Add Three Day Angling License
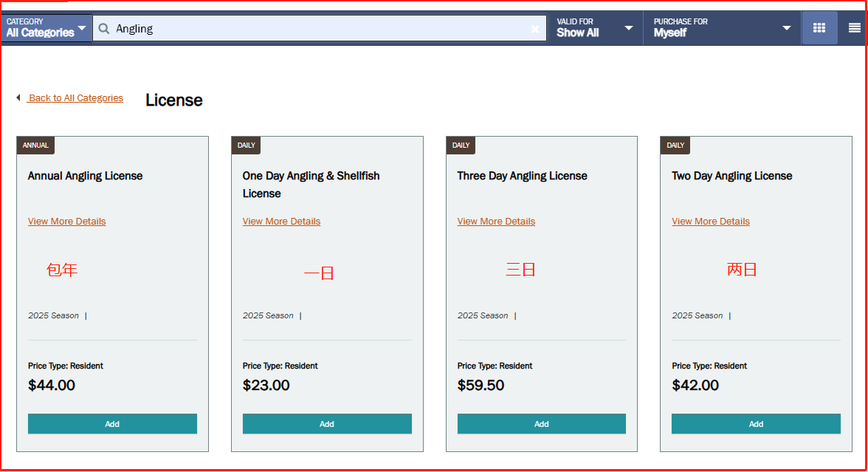 click(x=542, y=424)
